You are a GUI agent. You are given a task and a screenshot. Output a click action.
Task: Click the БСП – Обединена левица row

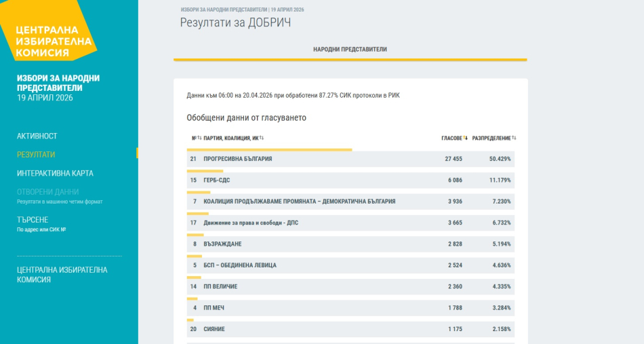coord(350,265)
